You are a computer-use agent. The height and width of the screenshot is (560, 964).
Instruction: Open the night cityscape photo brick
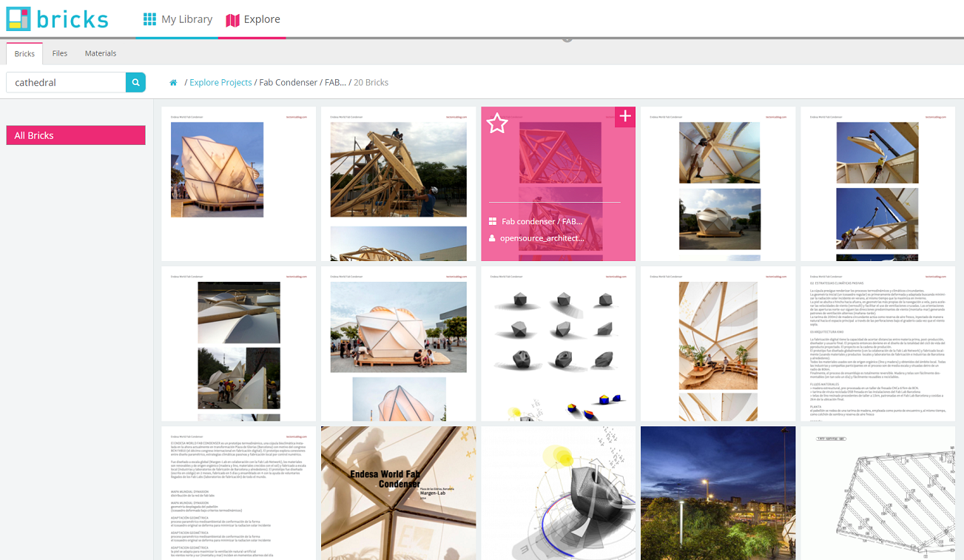click(718, 493)
